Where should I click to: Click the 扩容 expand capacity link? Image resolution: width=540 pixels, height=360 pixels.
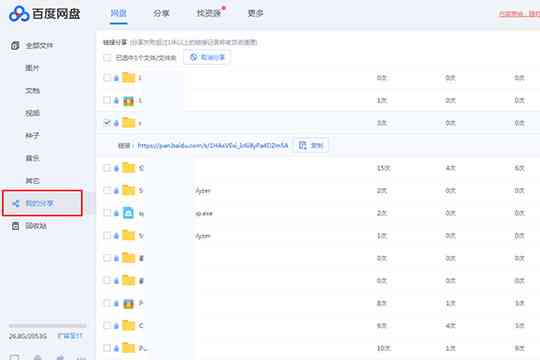[x=70, y=336]
